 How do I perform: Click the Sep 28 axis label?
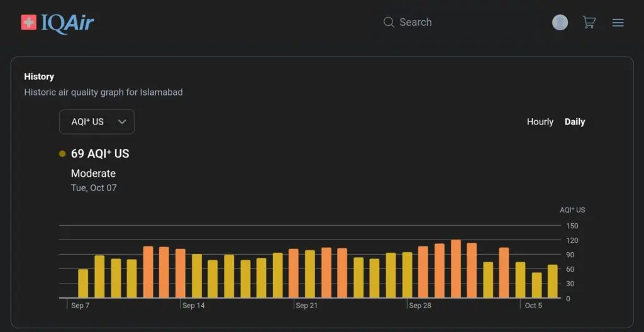point(419,306)
